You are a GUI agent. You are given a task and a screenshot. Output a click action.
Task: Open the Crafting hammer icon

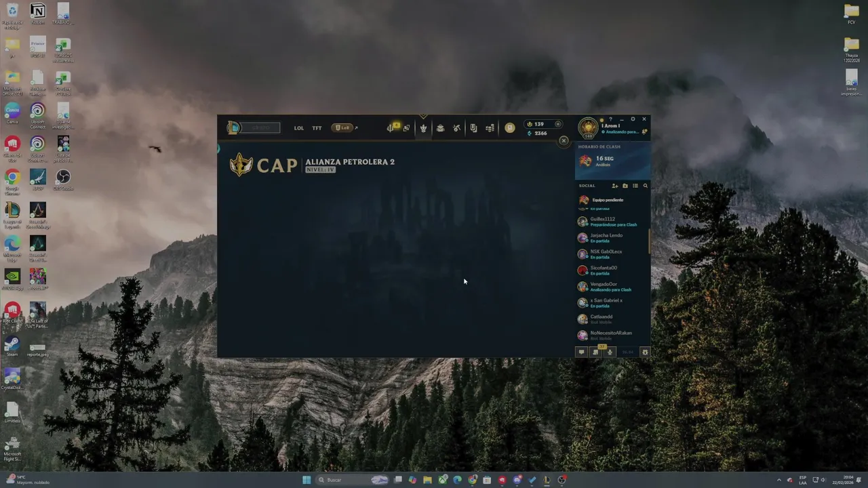[x=456, y=128]
